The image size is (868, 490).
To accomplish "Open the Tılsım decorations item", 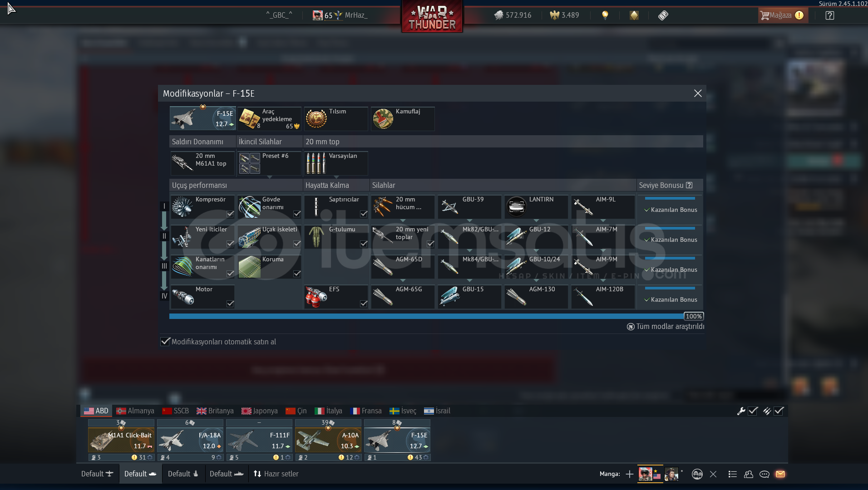I will 336,119.
